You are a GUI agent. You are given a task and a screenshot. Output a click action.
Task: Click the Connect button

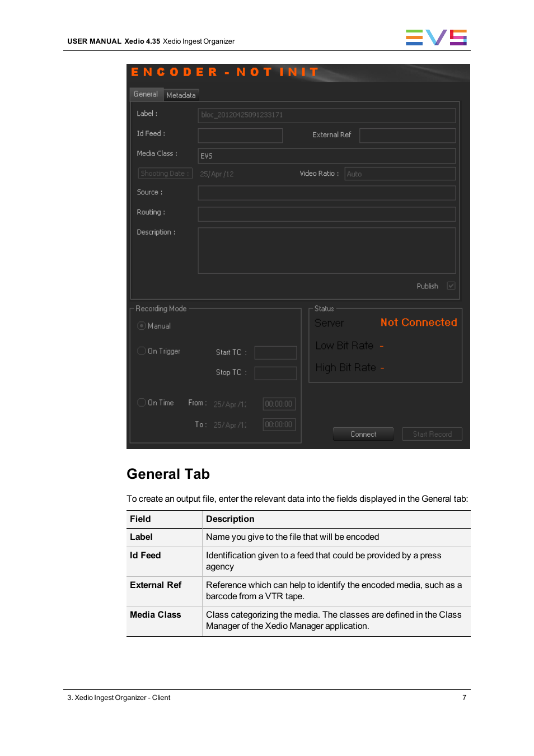point(363,434)
